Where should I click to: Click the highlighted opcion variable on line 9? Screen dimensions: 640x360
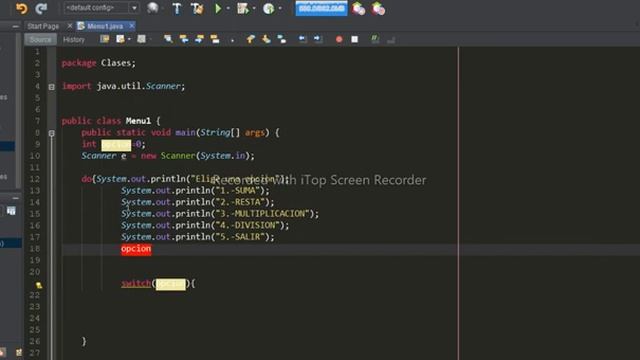coord(116,144)
